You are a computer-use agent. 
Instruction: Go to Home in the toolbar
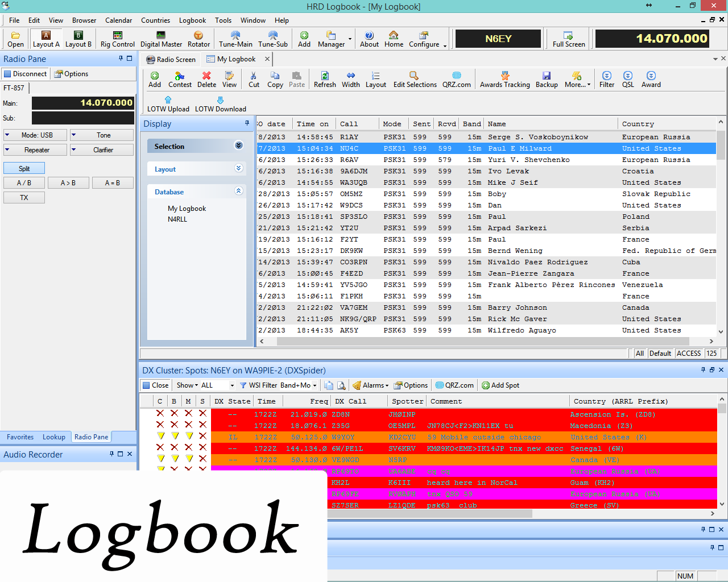(x=394, y=39)
